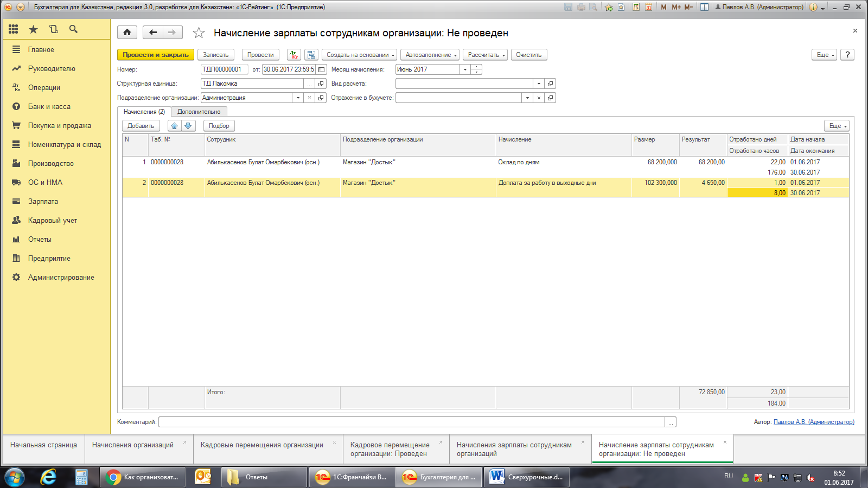
Task: Open calculator in the title bar
Action: [x=636, y=7]
